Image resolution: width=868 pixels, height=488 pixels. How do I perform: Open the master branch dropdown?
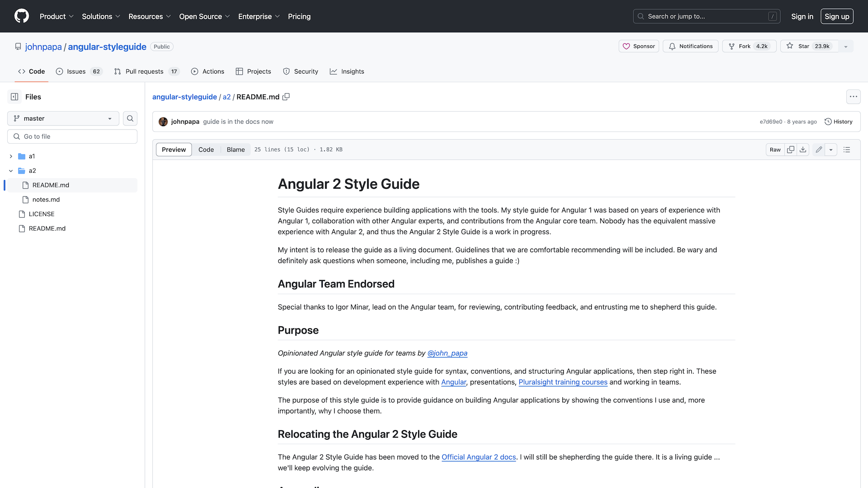click(x=63, y=118)
